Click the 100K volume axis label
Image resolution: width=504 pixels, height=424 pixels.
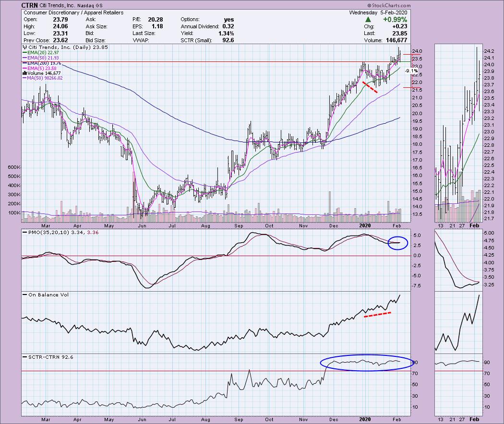[x=14, y=212]
